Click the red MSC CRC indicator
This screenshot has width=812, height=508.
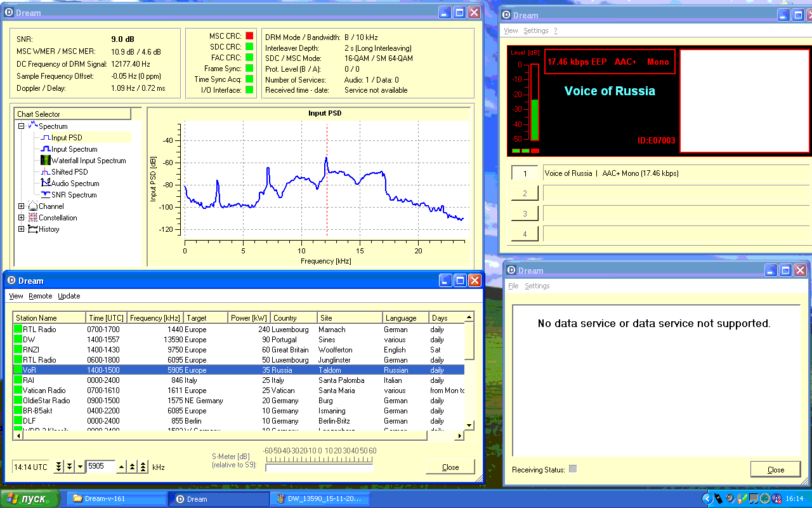point(249,36)
